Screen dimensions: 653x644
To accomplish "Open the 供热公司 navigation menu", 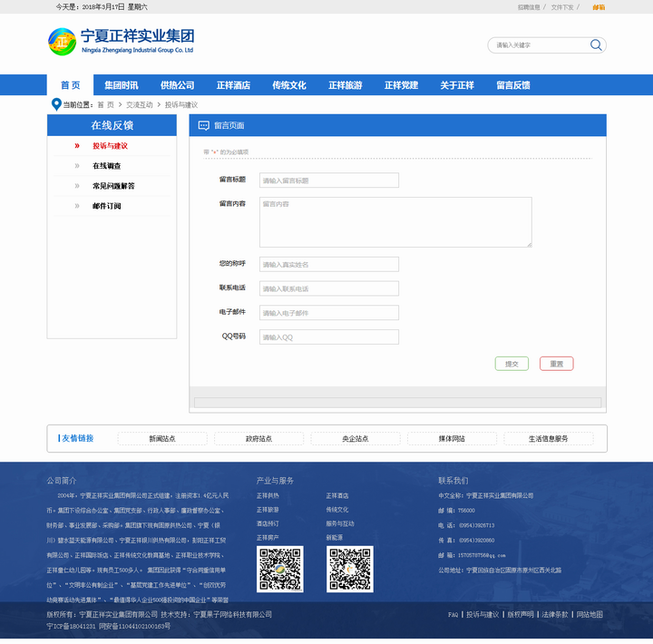I will 178,85.
